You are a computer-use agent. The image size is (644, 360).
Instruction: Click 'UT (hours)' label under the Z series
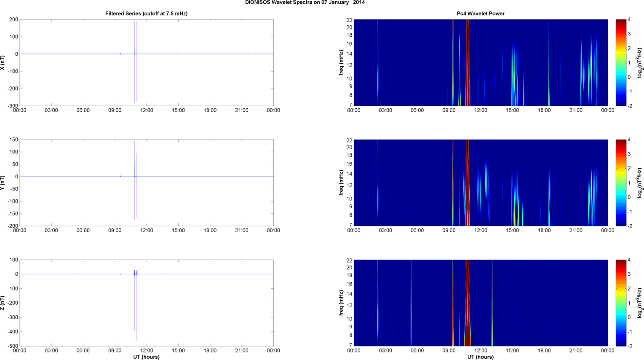[146, 357]
